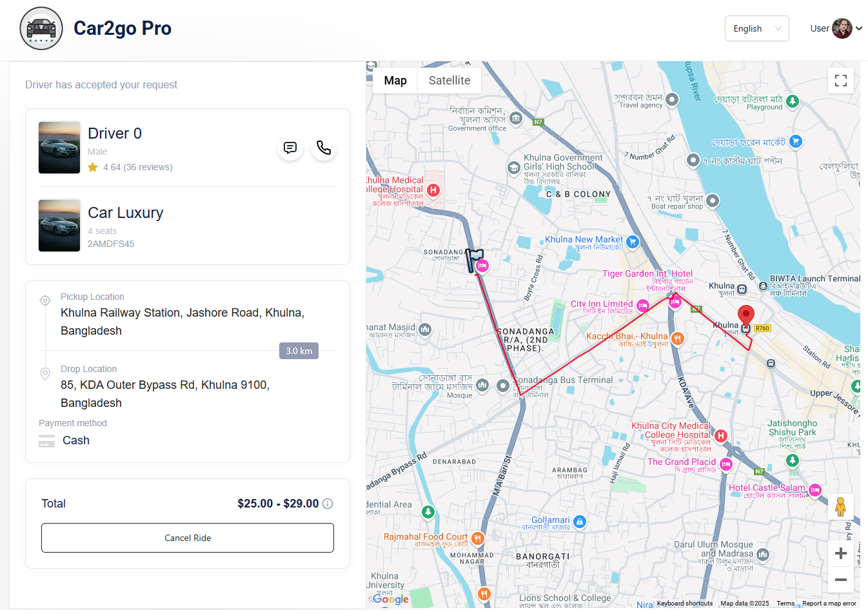Viewport: 868px width, 610px height.
Task: Click Darul Ulum Mosque marker
Action: point(763,554)
